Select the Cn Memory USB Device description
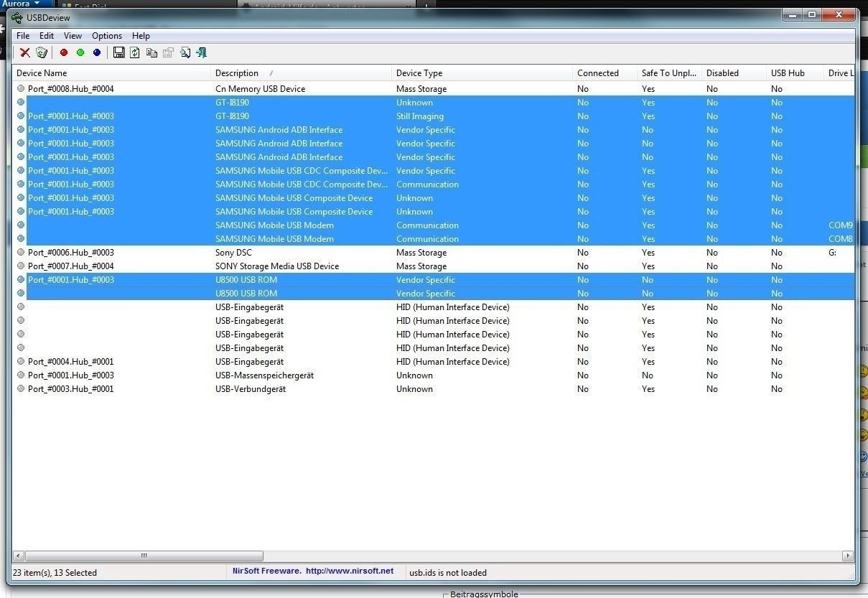 pos(261,89)
